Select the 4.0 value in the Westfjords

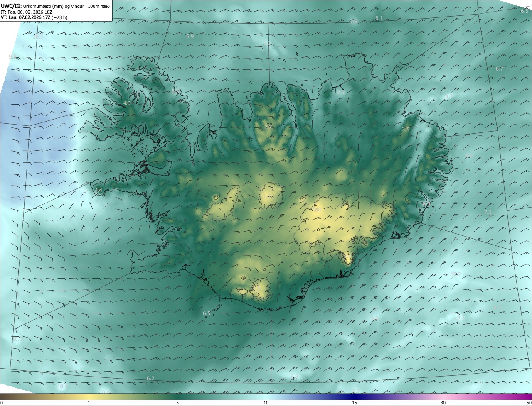click(127, 103)
